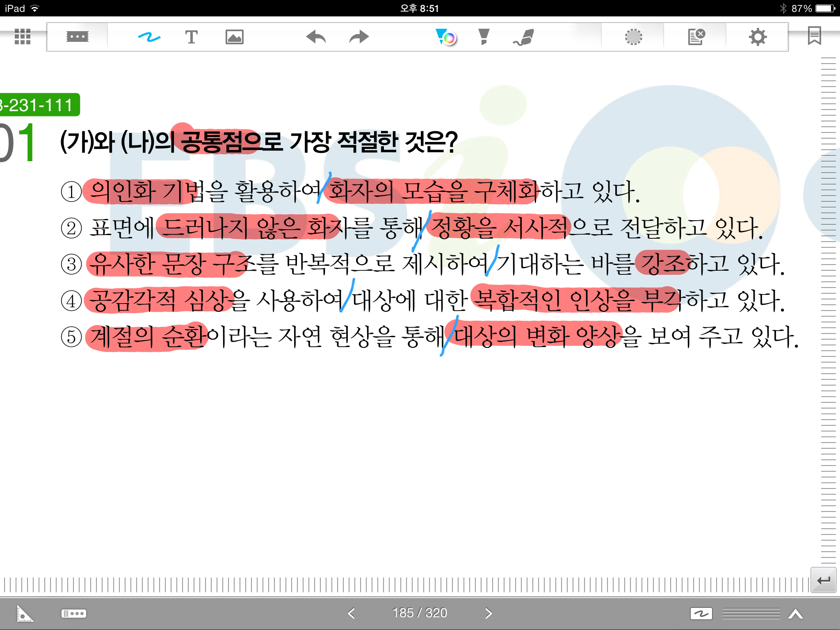This screenshot has width=840, height=630.
Task: Tap the top toolbar ellipsis box icon
Action: click(77, 37)
